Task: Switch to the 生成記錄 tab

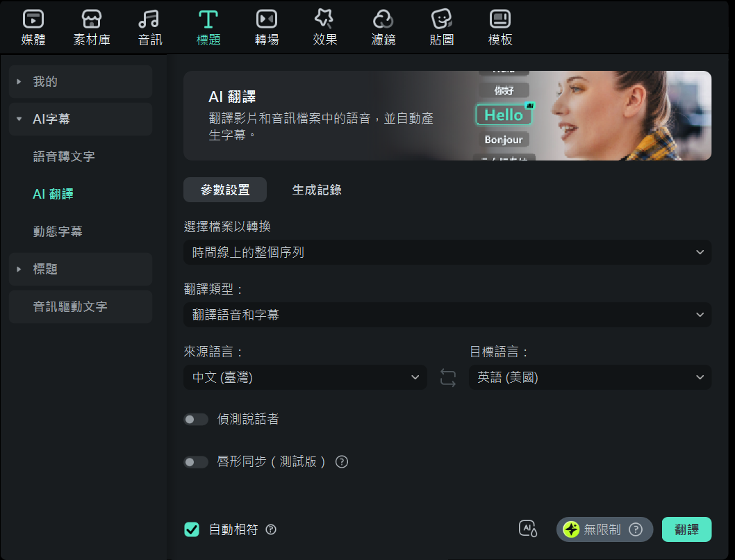Action: tap(317, 190)
